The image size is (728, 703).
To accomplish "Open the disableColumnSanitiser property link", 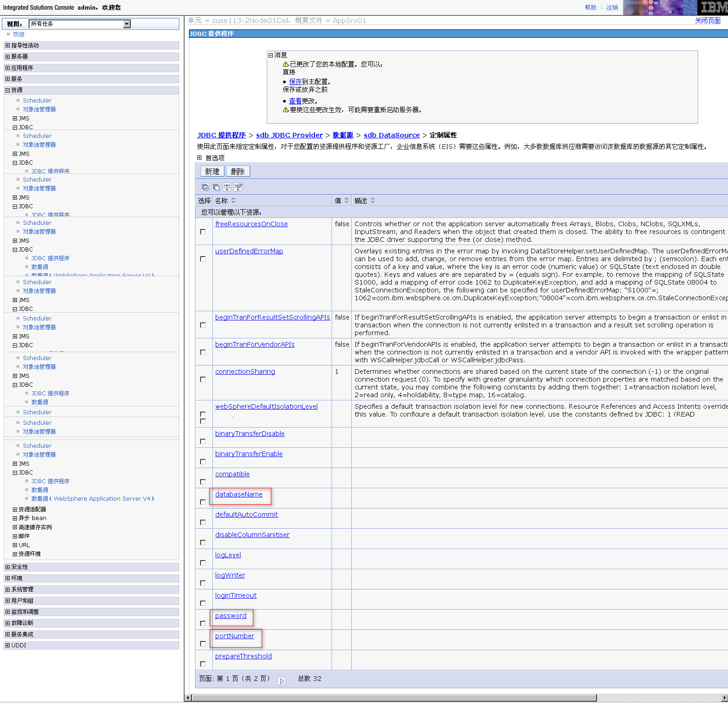I will (252, 535).
